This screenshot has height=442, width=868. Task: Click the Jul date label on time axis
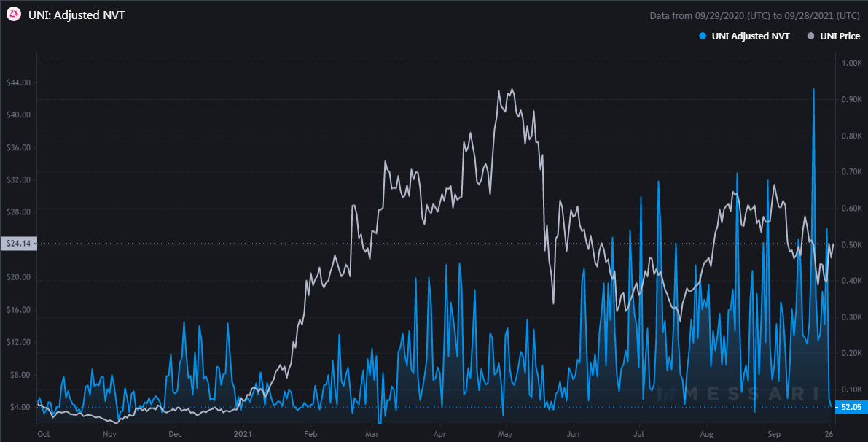tap(639, 434)
